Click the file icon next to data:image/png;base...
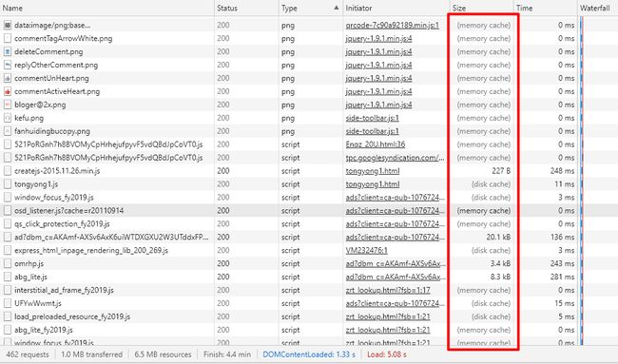 coord(7,26)
